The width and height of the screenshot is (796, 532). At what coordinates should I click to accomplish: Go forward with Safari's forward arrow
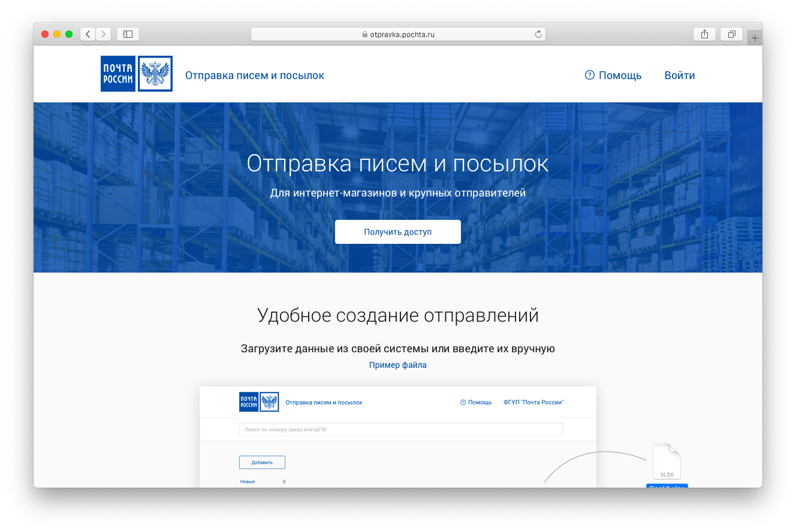(104, 34)
